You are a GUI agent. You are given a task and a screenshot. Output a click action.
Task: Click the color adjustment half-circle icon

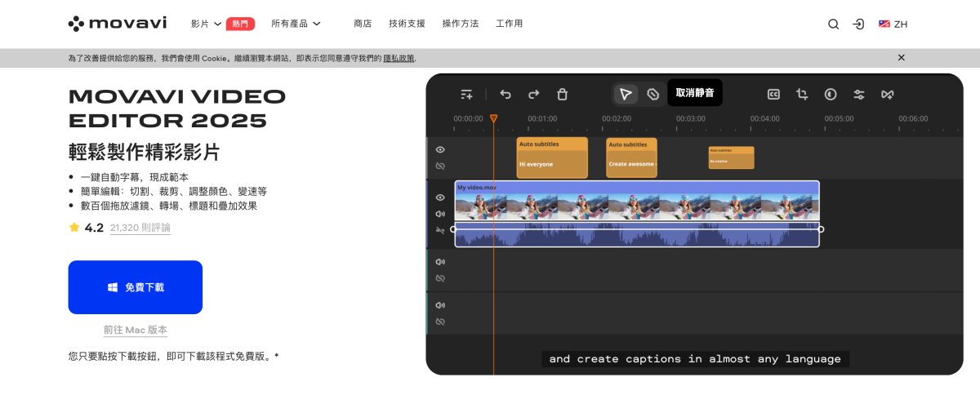pos(831,95)
